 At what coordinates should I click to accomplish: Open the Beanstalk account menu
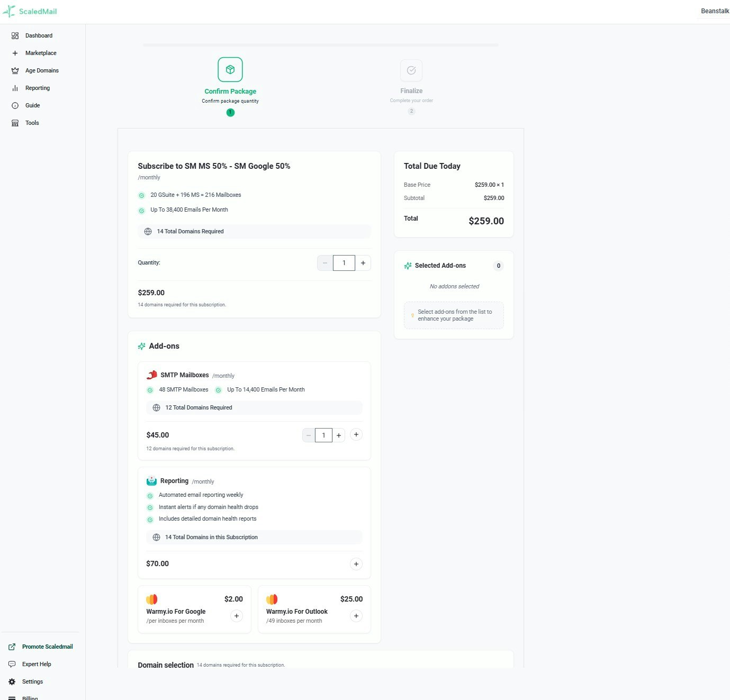[x=715, y=11]
